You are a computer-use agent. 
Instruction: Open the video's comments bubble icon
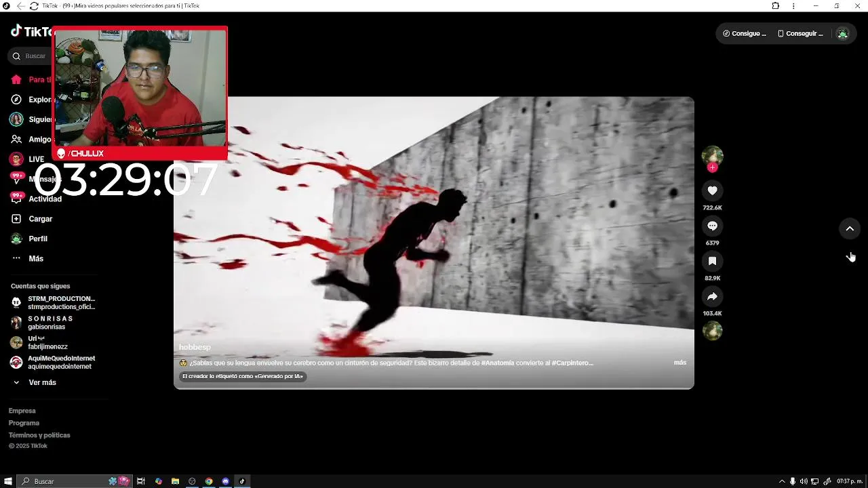click(712, 226)
